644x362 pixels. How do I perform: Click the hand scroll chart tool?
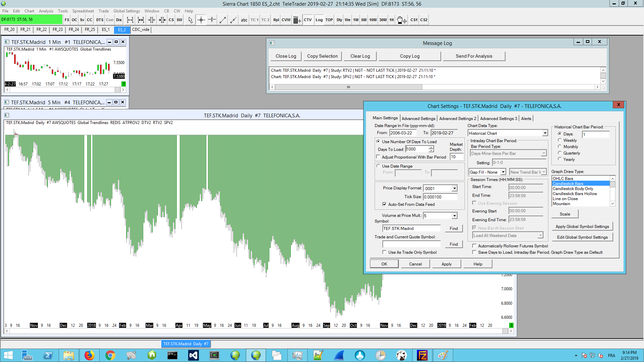pyautogui.click(x=401, y=20)
